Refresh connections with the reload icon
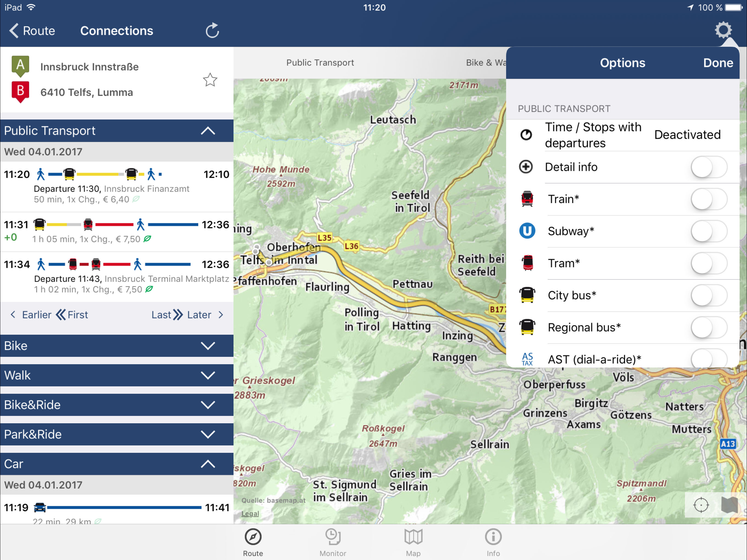The image size is (747, 560). (212, 30)
